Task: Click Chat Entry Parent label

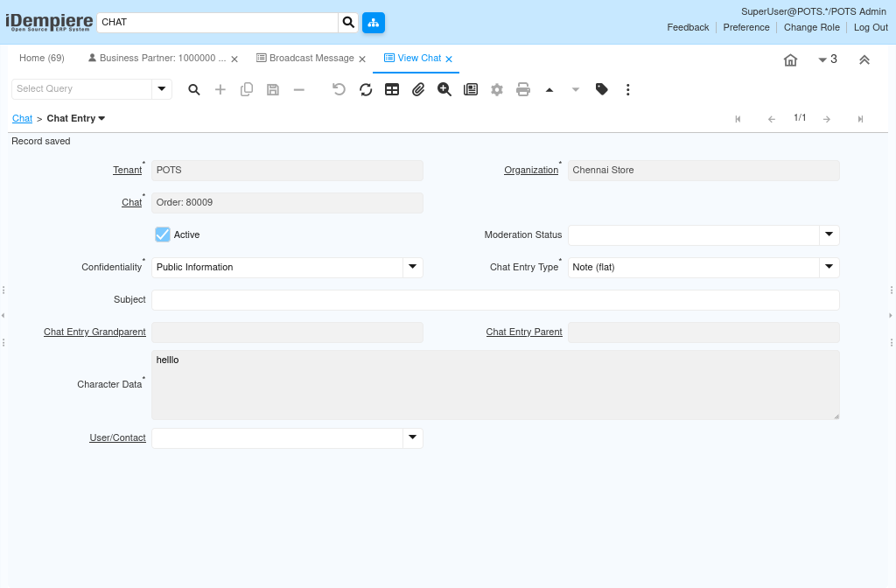Action: (524, 332)
